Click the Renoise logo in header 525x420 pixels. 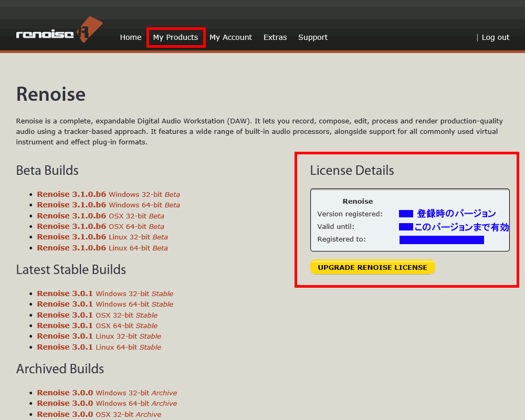point(59,30)
